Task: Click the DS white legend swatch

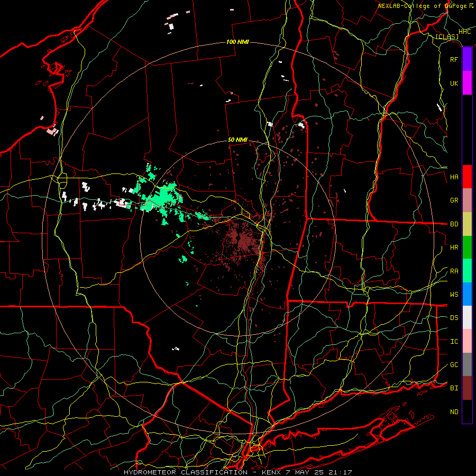Action: (467, 317)
